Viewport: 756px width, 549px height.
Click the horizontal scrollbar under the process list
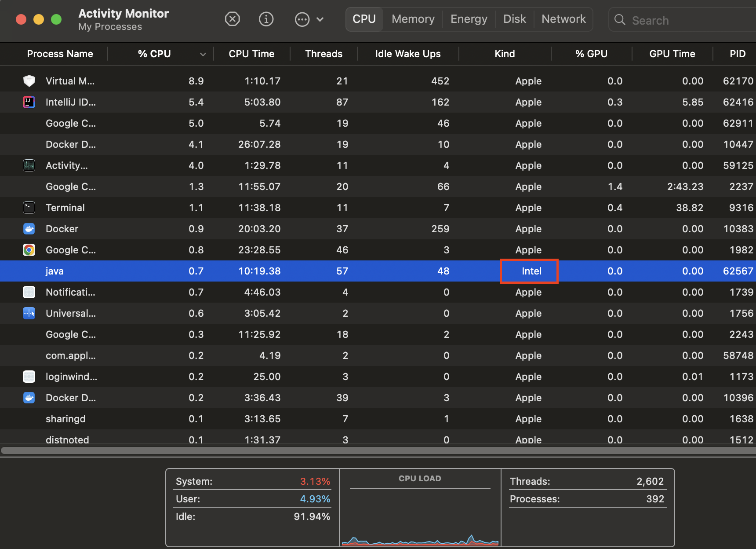click(x=378, y=450)
